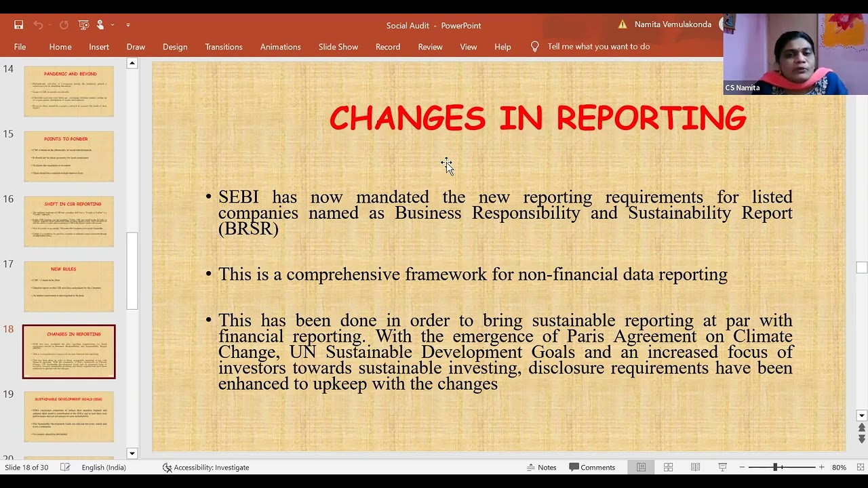Image resolution: width=868 pixels, height=488 pixels.
Task: Open the Record tab
Action: coord(388,47)
